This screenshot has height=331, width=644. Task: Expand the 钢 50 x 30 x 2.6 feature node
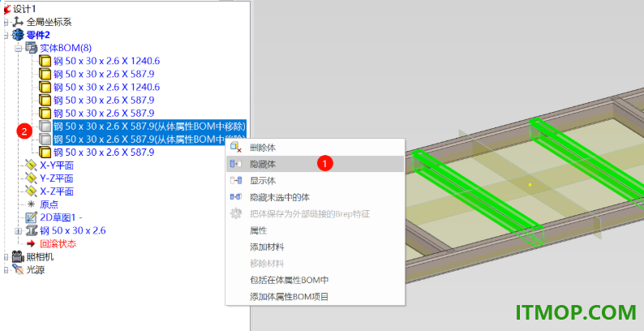(18, 230)
